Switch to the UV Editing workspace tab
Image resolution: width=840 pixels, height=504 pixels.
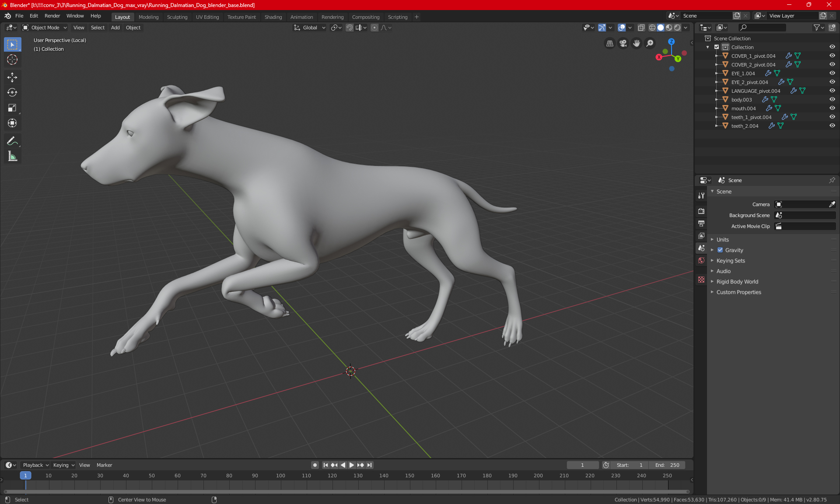(207, 17)
